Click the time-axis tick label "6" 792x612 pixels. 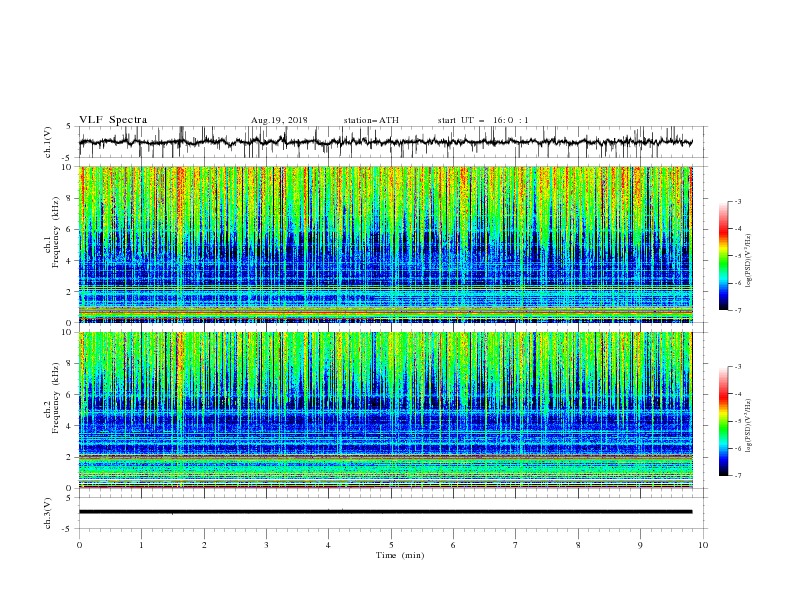[453, 545]
